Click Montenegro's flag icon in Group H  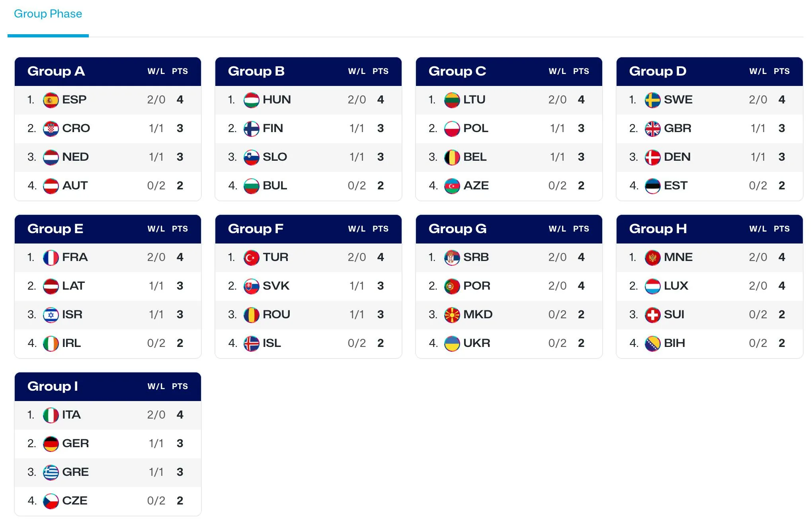point(652,257)
